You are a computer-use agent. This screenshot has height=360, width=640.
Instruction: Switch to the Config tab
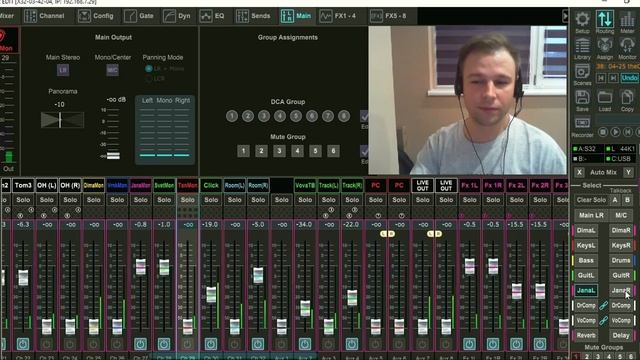click(x=96, y=16)
